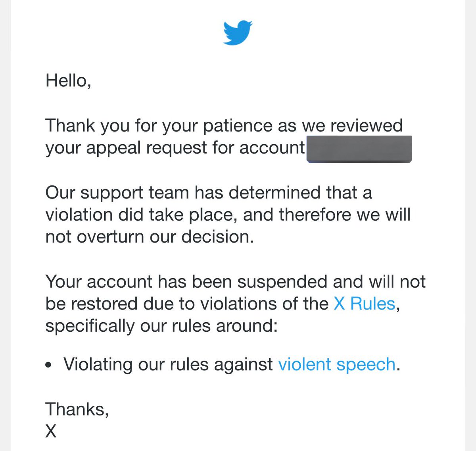Click 'Our support team has determined' line
The image size is (476, 451).
click(x=209, y=193)
